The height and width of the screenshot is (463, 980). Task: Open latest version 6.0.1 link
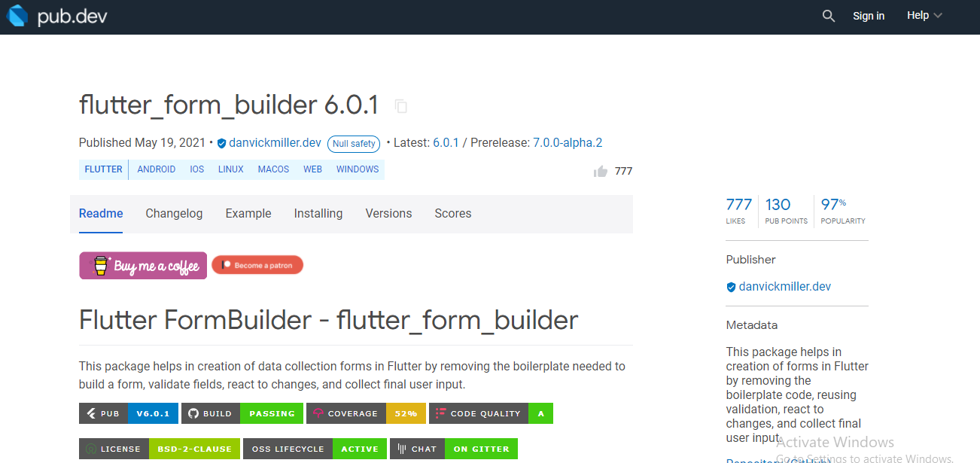(446, 143)
